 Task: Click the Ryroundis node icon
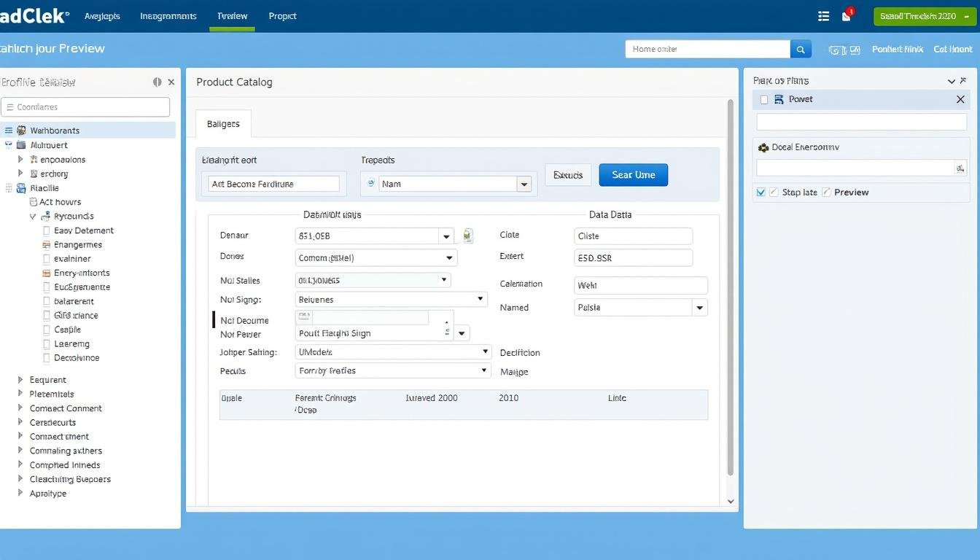(47, 216)
